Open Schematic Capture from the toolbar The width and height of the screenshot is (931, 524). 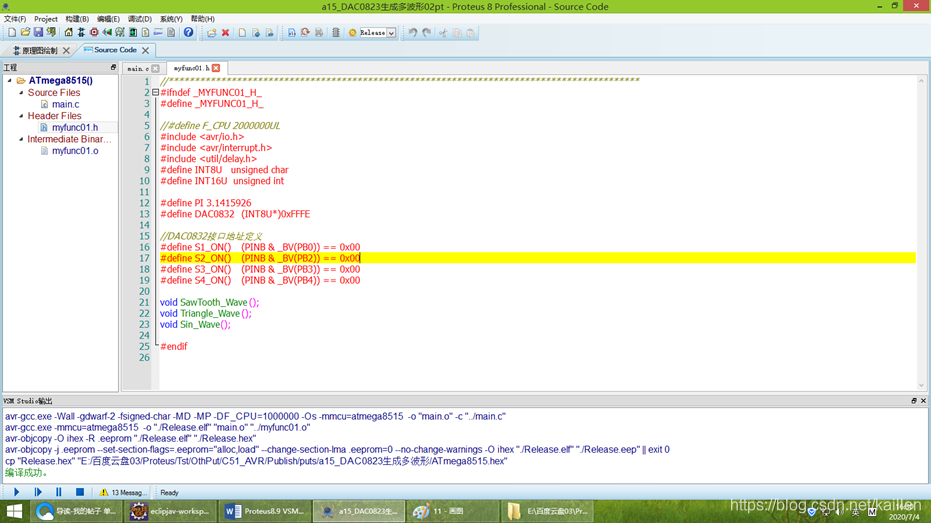coord(81,33)
